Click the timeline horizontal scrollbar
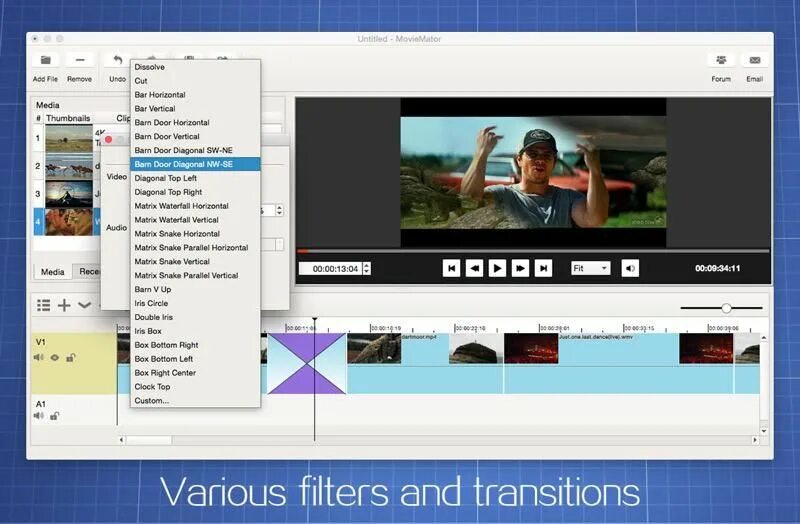The image size is (800, 524). tap(438, 440)
